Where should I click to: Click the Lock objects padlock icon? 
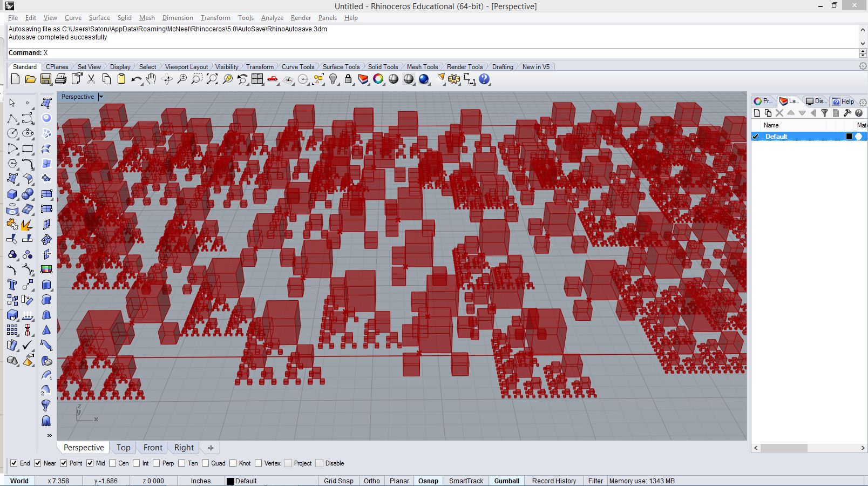[348, 79]
